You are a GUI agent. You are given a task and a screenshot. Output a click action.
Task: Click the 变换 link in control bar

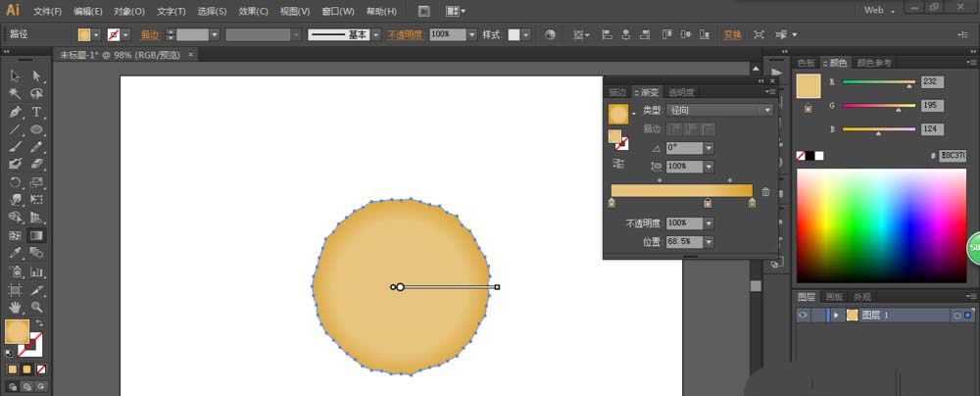(732, 35)
